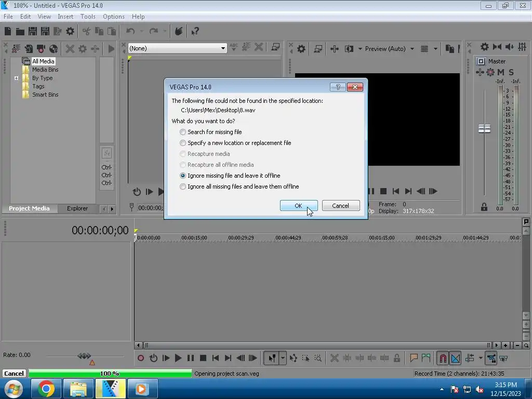Screen dimensions: 532x399
Task: Click the timeline horizontal scrollbar
Action: coord(317,345)
